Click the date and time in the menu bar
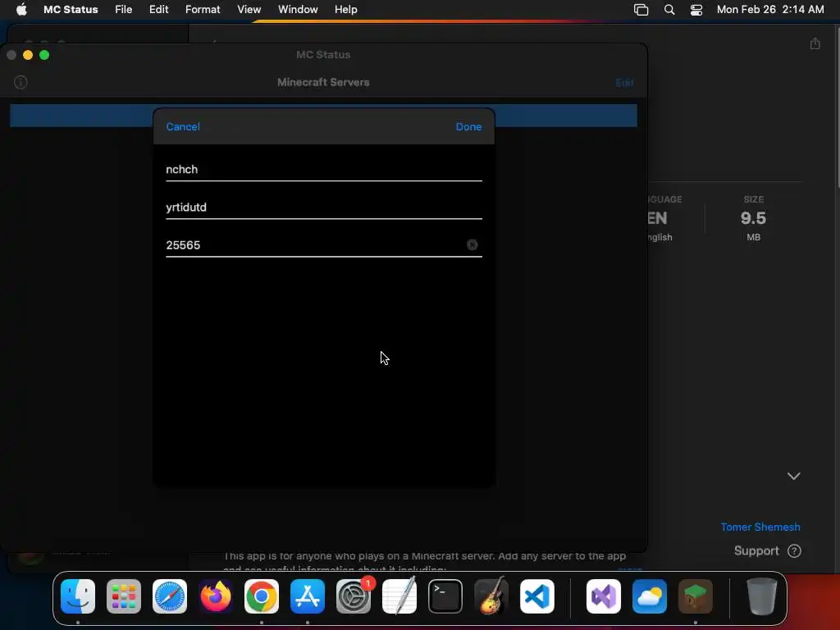This screenshot has height=630, width=840. (769, 10)
